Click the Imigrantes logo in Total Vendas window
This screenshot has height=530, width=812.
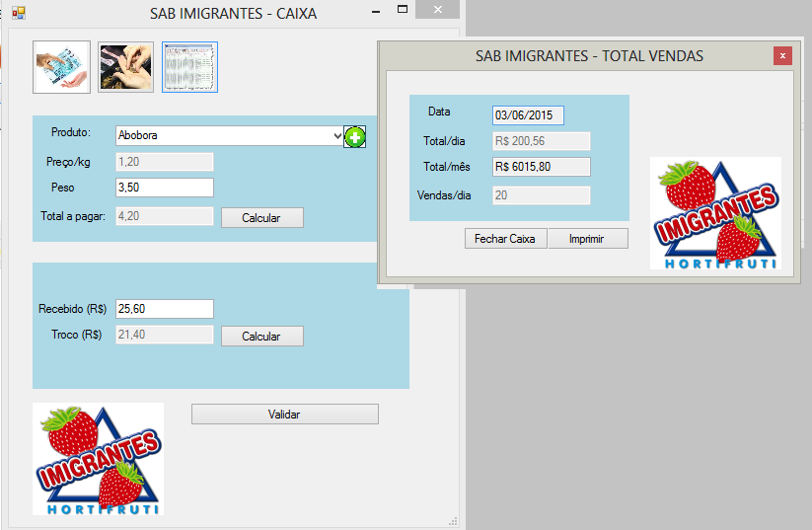[715, 213]
